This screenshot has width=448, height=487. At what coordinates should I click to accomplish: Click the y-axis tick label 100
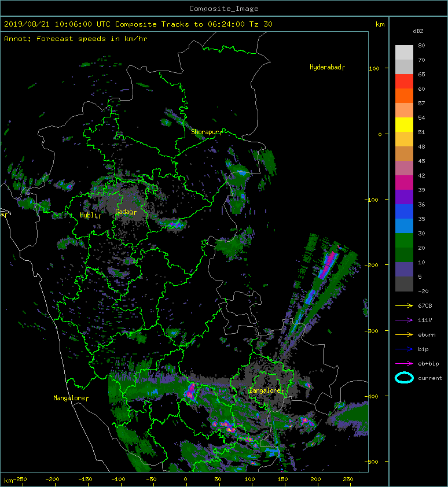pyautogui.click(x=374, y=69)
